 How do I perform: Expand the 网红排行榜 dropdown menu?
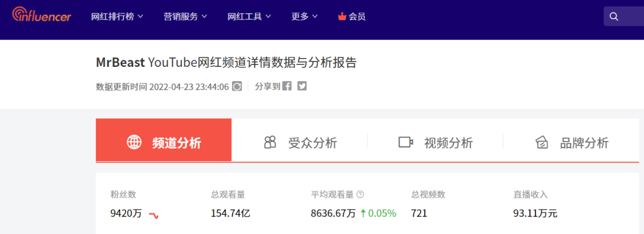tap(117, 17)
